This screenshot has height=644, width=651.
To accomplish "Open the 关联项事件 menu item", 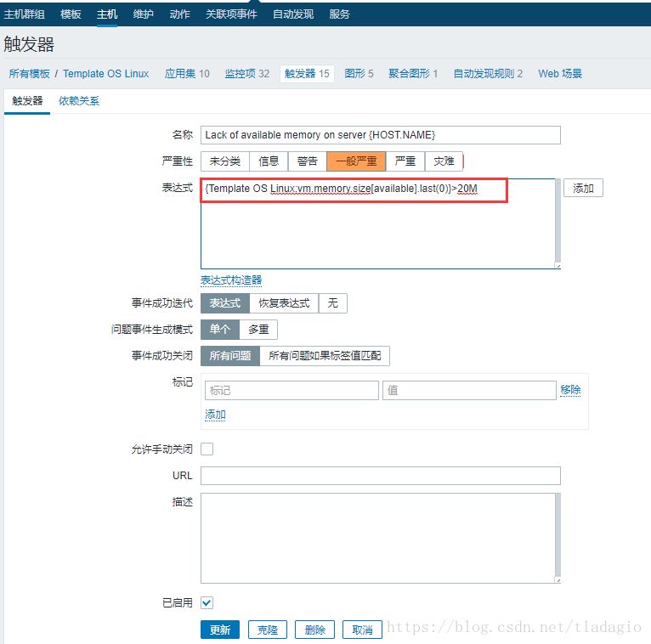I will click(x=231, y=14).
